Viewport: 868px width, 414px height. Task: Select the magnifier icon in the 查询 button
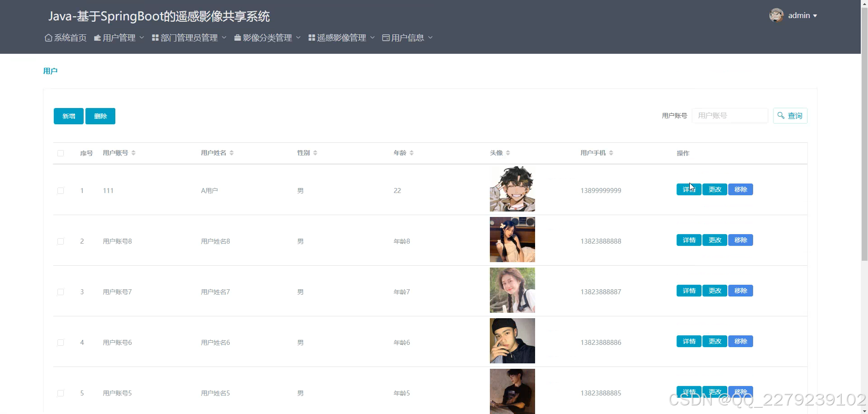click(781, 116)
